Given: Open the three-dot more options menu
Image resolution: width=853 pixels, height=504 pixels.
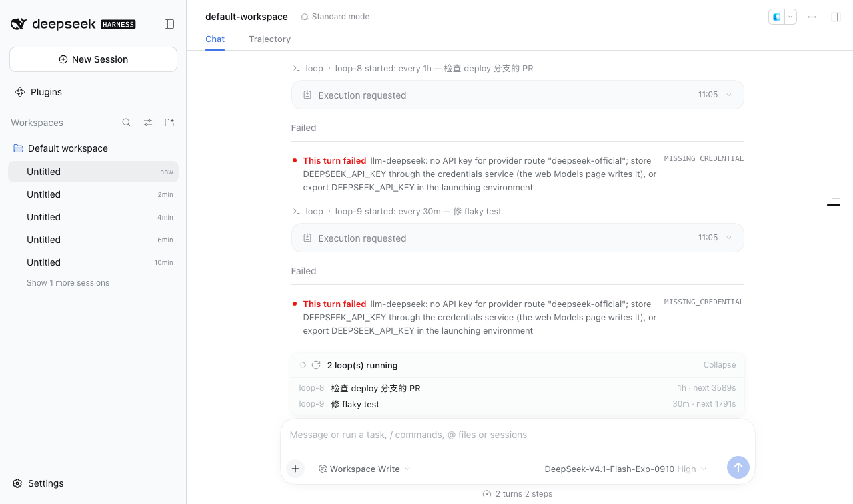Looking at the screenshot, I should [x=812, y=17].
